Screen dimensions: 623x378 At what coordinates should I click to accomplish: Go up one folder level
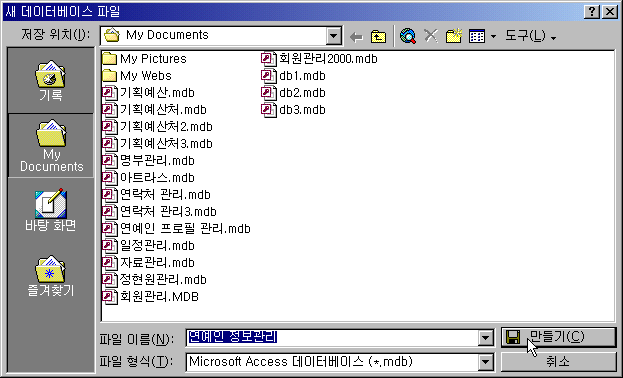point(378,37)
